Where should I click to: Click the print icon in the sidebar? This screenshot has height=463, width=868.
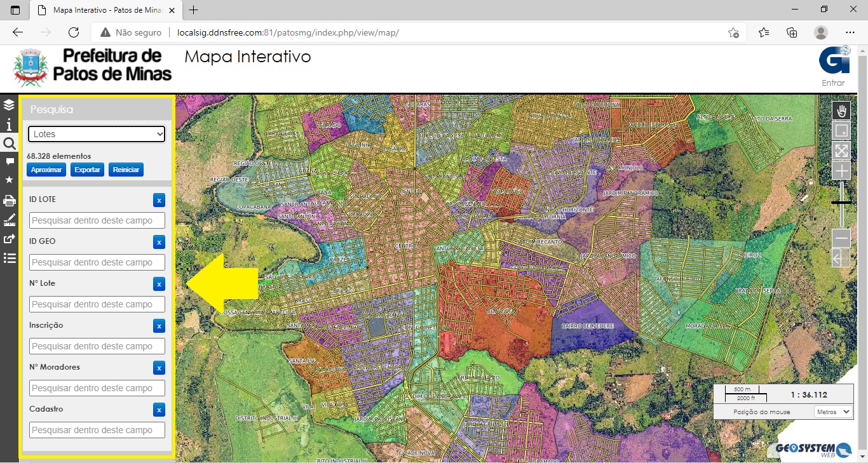pos(9,201)
